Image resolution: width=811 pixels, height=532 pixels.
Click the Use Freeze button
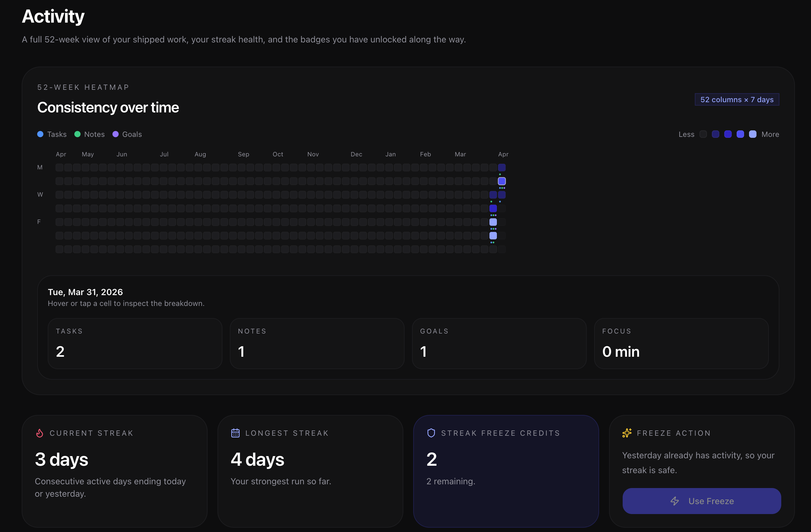[701, 501]
